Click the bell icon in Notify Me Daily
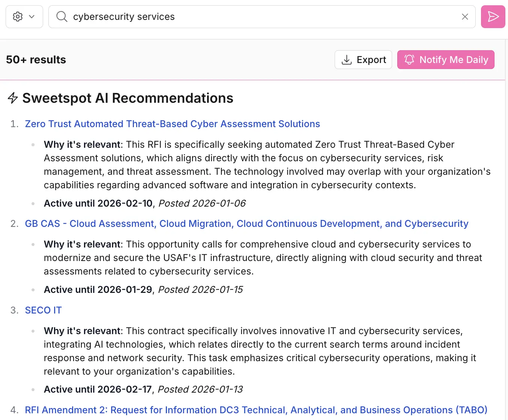The width and height of the screenshot is (508, 420). (409, 59)
